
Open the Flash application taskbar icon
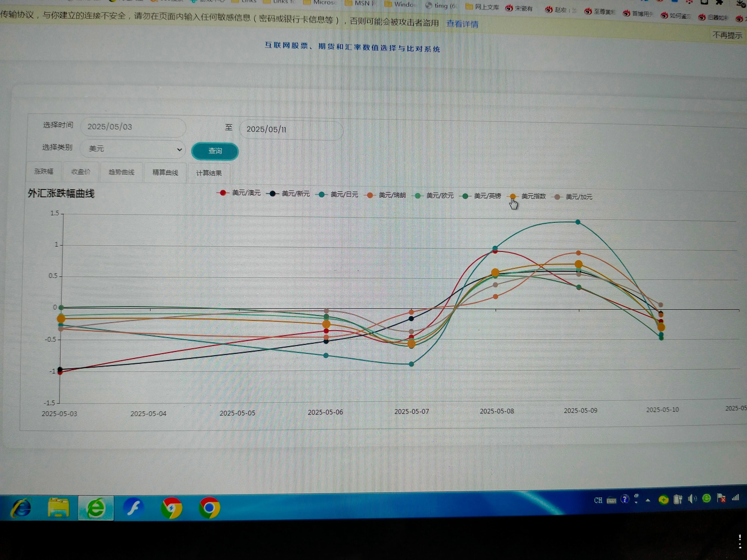pyautogui.click(x=133, y=507)
